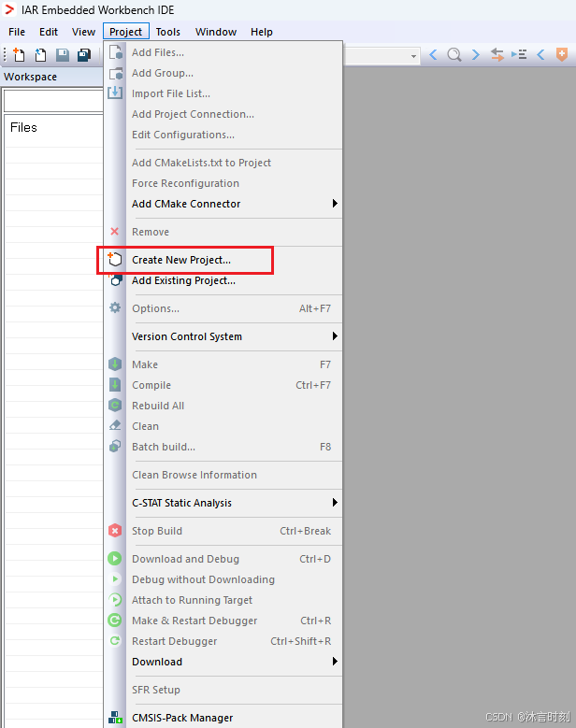Select the CMSIS-Pack Manager menu label
Screen dimensions: 576x728
182,718
